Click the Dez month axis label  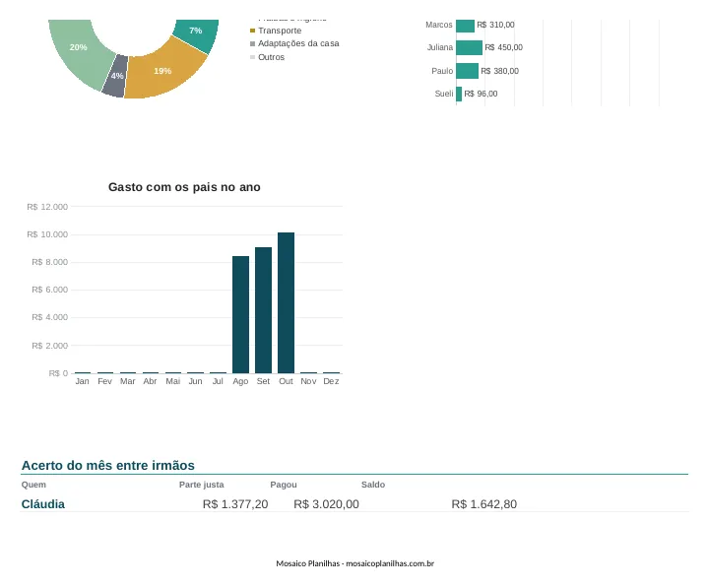coord(331,381)
